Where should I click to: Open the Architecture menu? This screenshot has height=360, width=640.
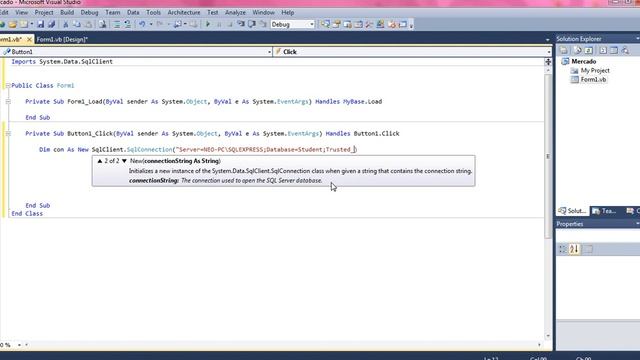tap(184, 13)
